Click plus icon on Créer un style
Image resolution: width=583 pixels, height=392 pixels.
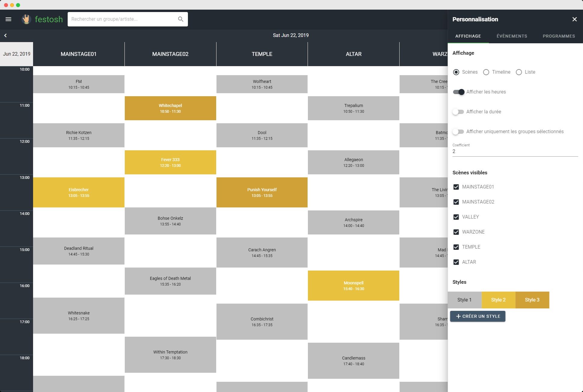[x=458, y=316]
